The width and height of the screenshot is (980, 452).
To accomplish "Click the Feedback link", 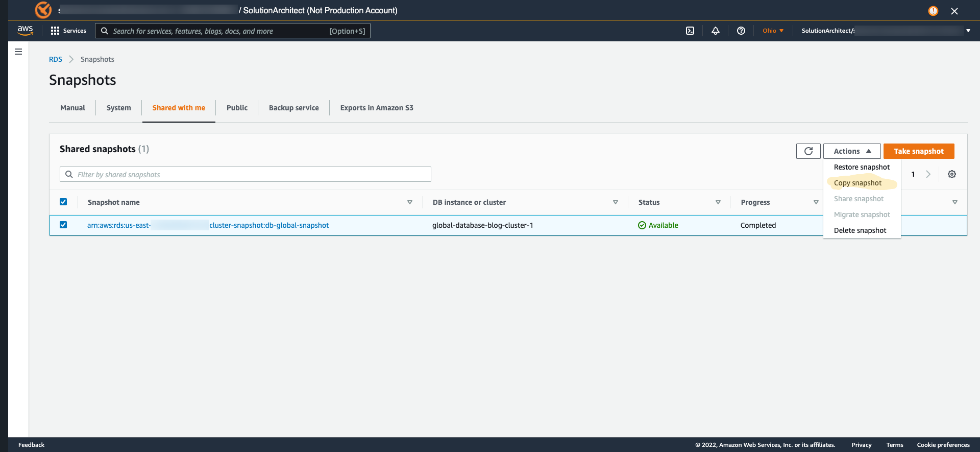I will point(32,445).
